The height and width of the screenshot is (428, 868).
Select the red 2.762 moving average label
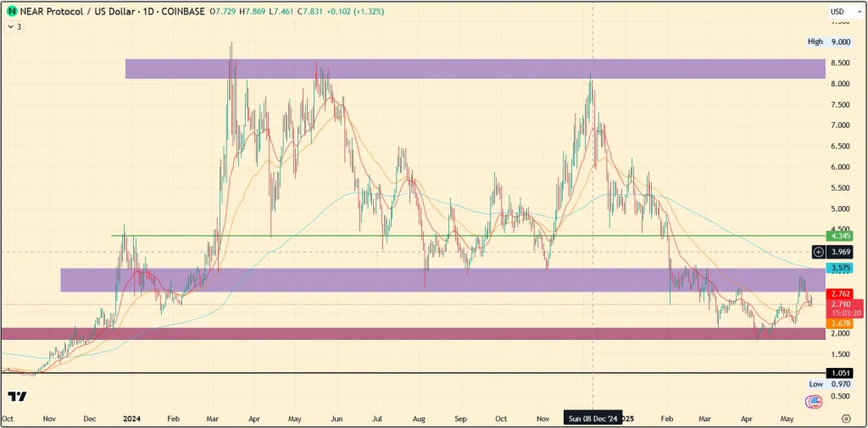point(839,293)
